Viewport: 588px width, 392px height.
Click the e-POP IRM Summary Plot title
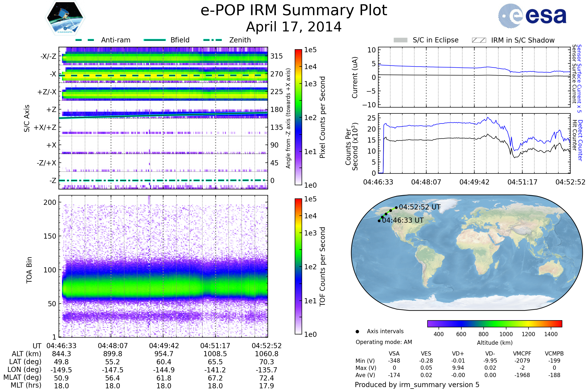click(294, 11)
